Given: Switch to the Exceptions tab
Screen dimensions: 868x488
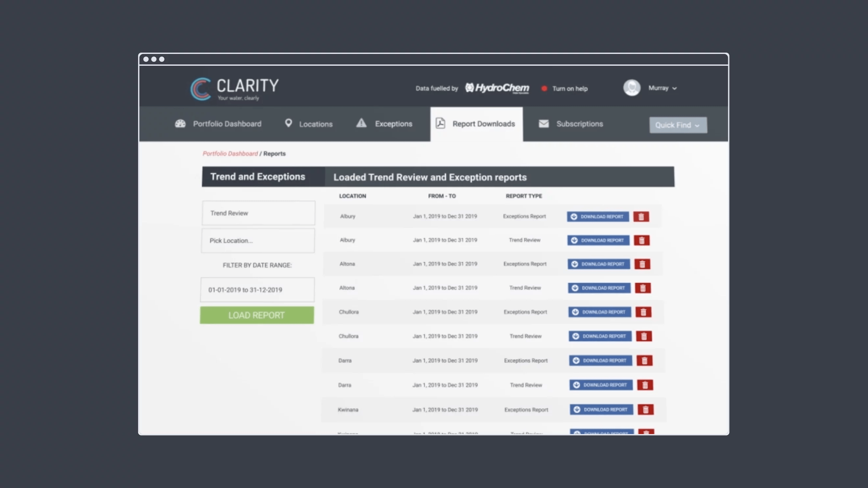Looking at the screenshot, I should 384,124.
